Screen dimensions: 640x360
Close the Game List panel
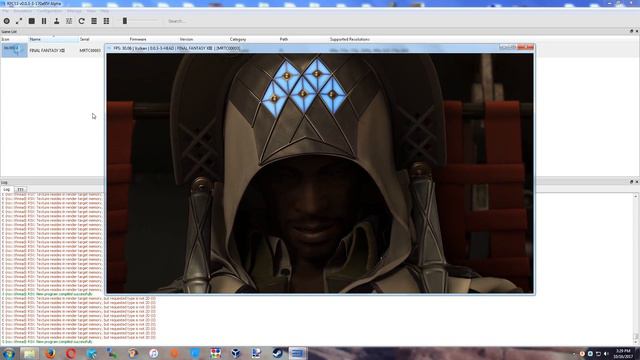(x=637, y=31)
